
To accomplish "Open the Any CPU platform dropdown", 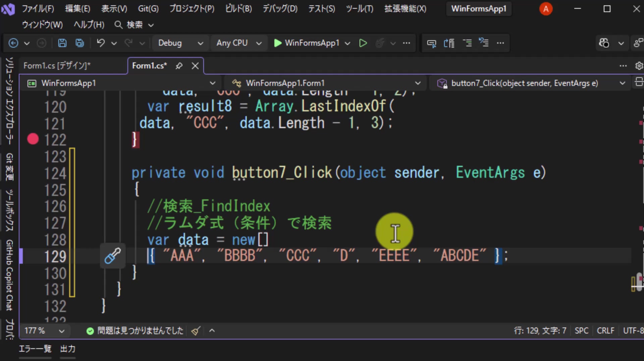I will click(239, 43).
